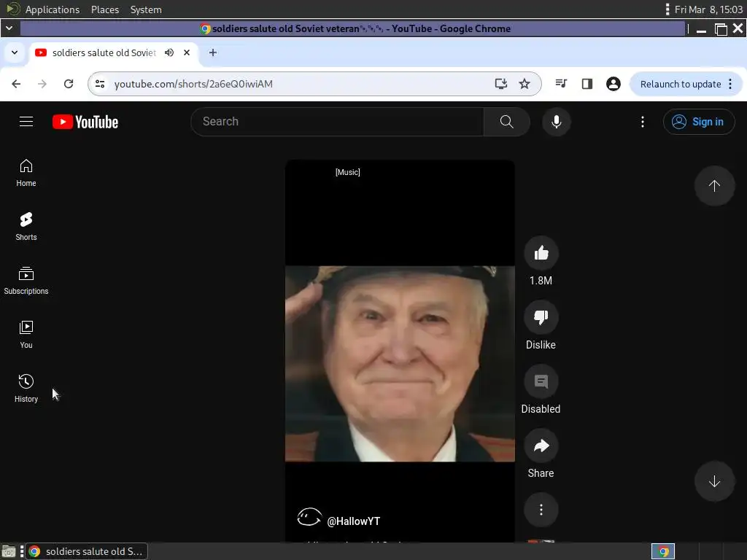Open Chrome media controls icon
Image resolution: width=747 pixels, height=560 pixels.
click(x=561, y=84)
